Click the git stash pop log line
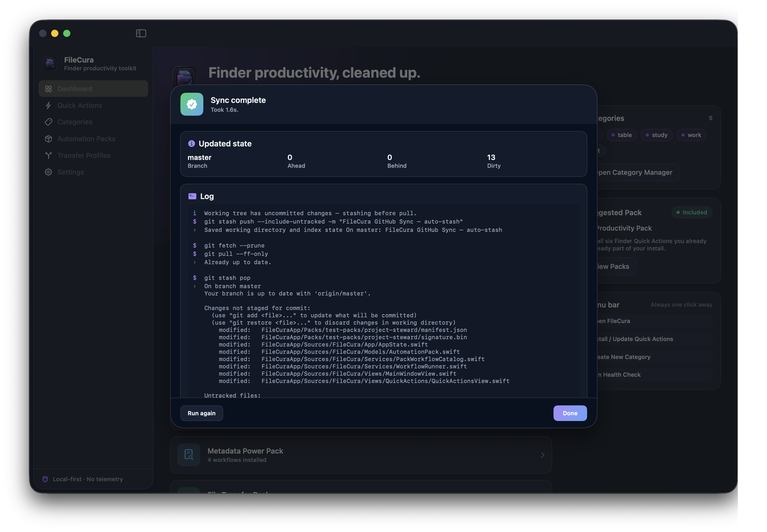 click(227, 278)
